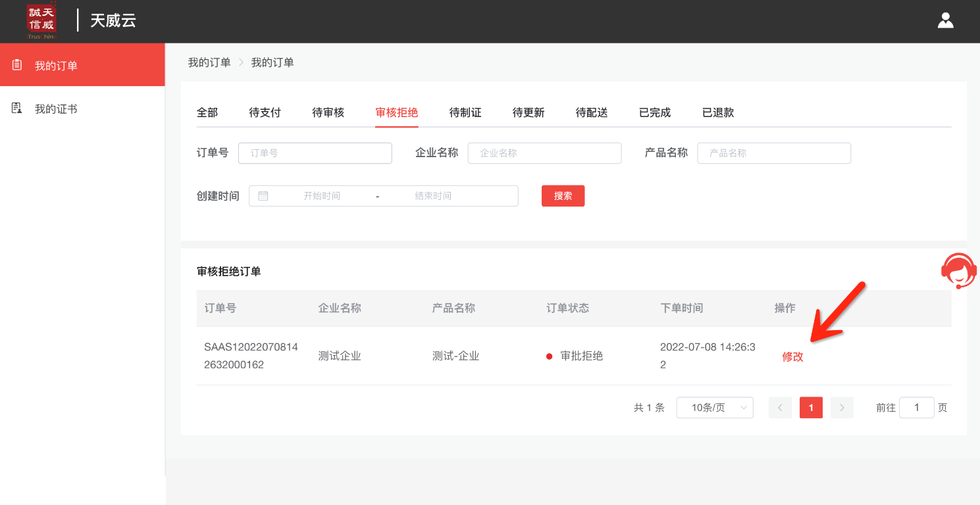Click the red 搜索 button
The width and height of the screenshot is (980, 505).
(563, 196)
